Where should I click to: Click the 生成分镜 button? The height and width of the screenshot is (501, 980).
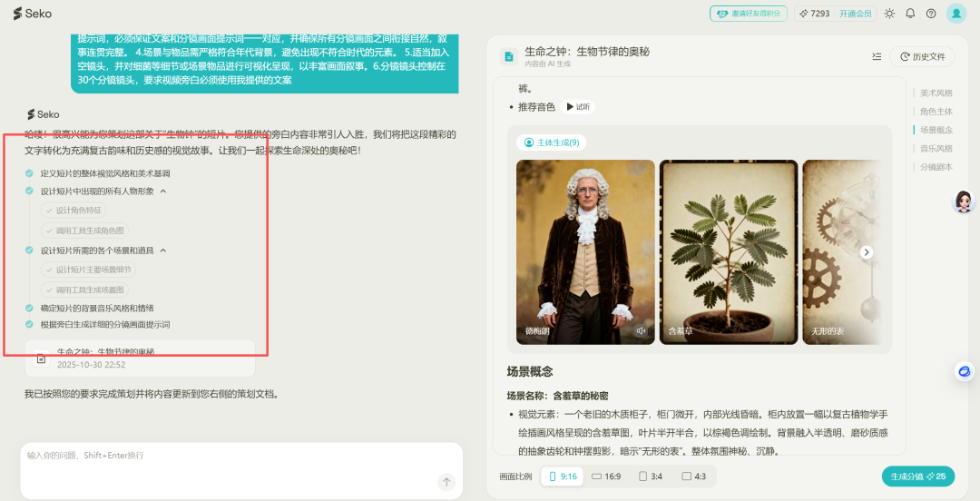click(918, 476)
